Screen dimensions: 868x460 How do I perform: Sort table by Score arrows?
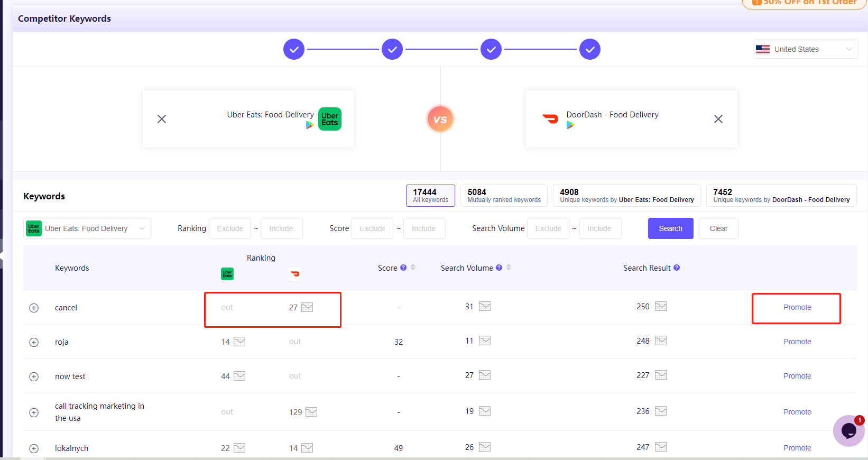click(413, 268)
